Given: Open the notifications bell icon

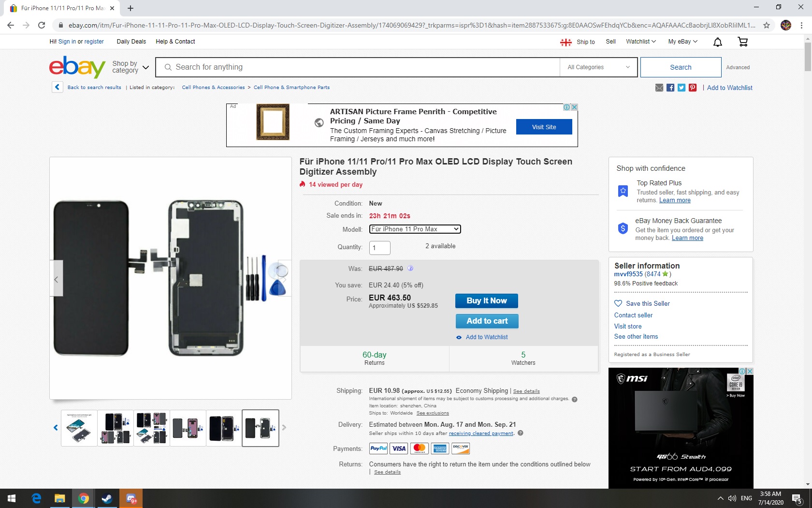Looking at the screenshot, I should [x=718, y=42].
